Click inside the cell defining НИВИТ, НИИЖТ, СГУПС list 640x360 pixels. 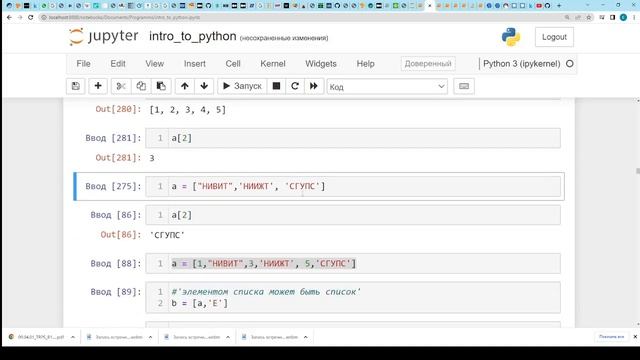click(x=353, y=186)
